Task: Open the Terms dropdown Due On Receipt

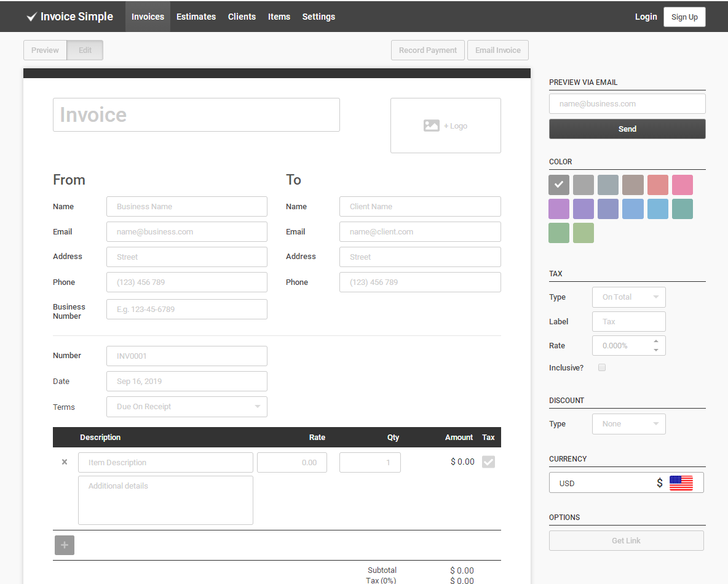Action: click(187, 407)
